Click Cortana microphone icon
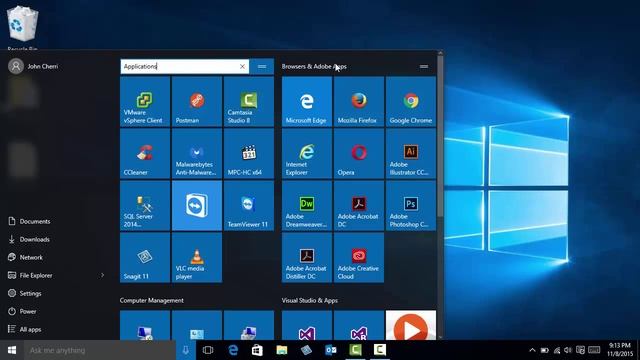Screen dimensions: 640x360 pyautogui.click(x=186, y=350)
